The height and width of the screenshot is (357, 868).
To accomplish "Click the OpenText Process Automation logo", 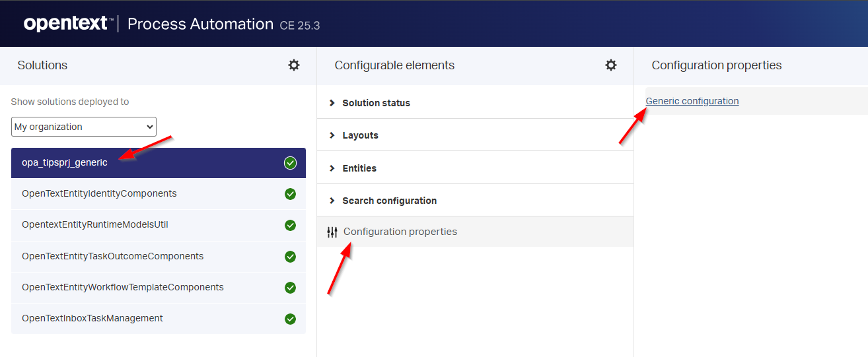I will pos(66,24).
